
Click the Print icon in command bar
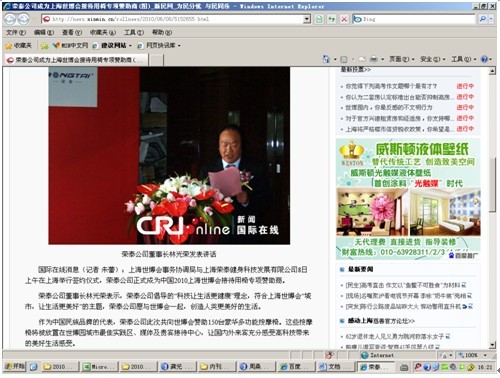click(x=374, y=59)
